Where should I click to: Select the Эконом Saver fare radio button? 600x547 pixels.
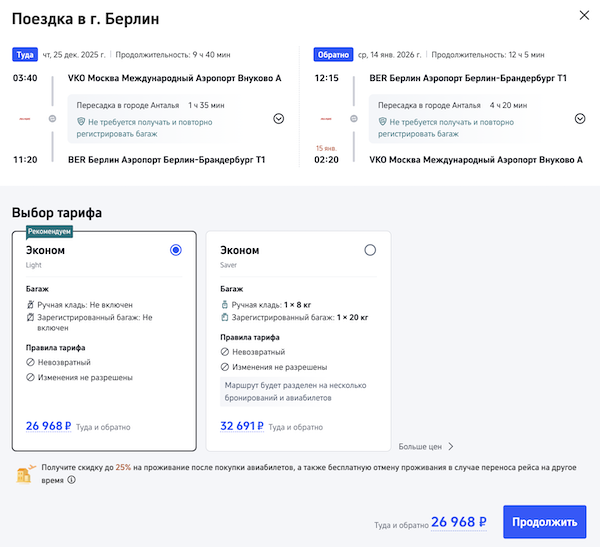click(370, 250)
